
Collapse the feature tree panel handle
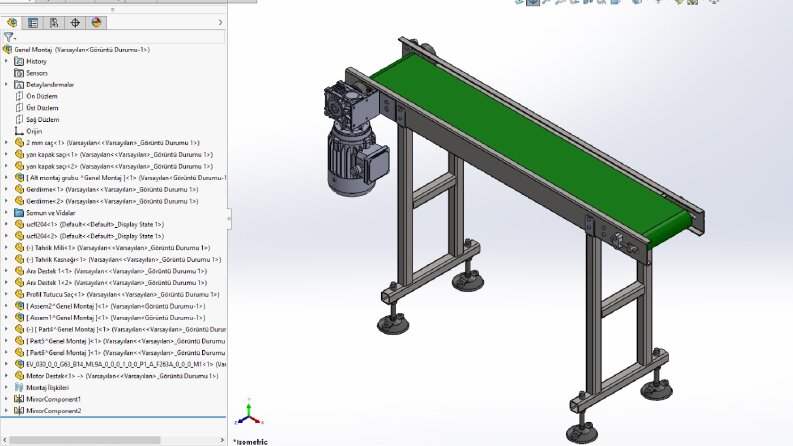pyautogui.click(x=229, y=218)
